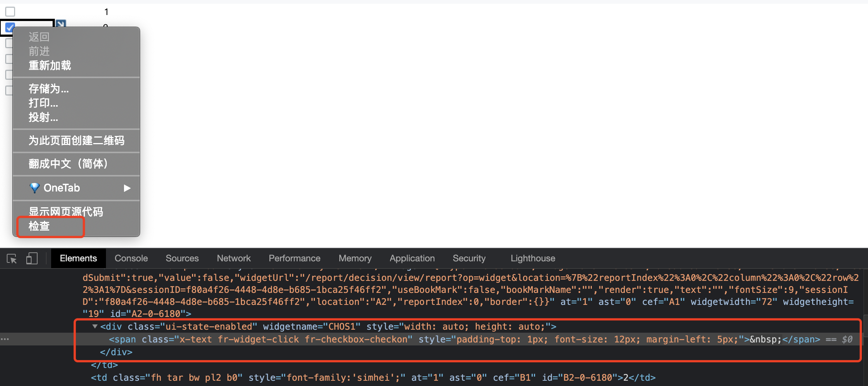The image size is (868, 386).
Task: Select the Elements tab
Action: click(x=78, y=258)
